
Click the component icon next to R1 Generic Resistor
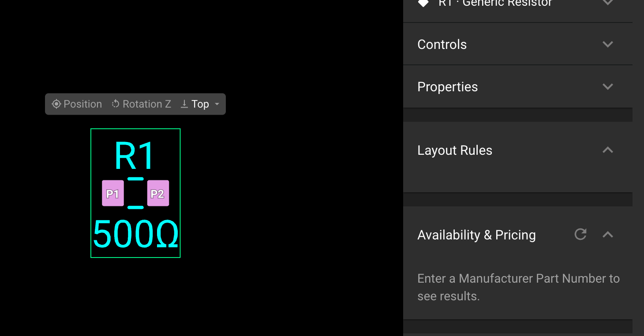[x=423, y=3]
